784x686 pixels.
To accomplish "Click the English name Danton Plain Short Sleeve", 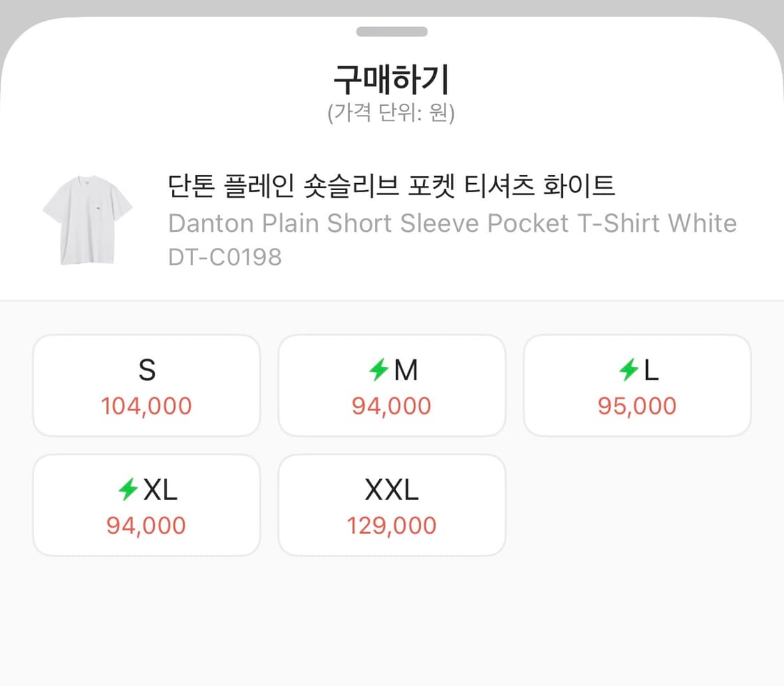I will 452,223.
